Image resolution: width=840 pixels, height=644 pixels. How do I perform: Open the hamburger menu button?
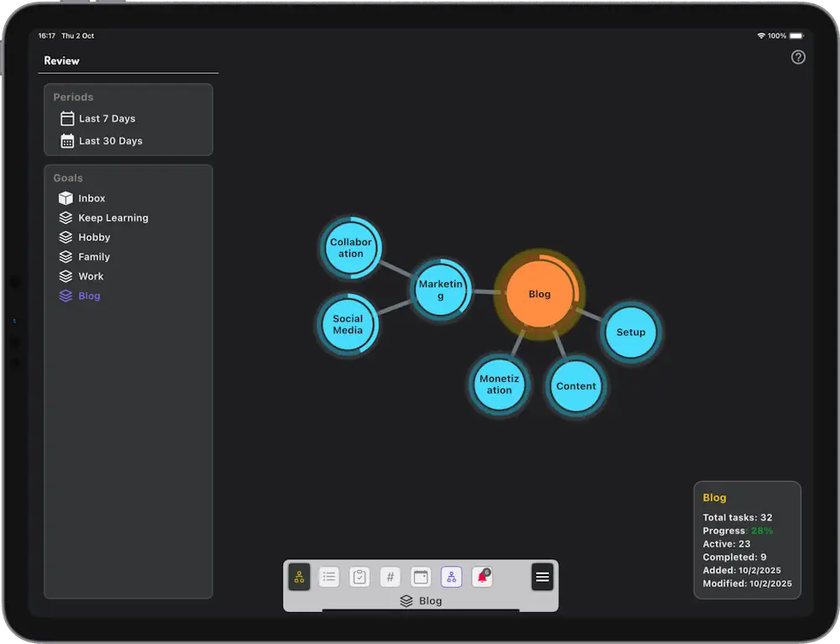(x=543, y=577)
